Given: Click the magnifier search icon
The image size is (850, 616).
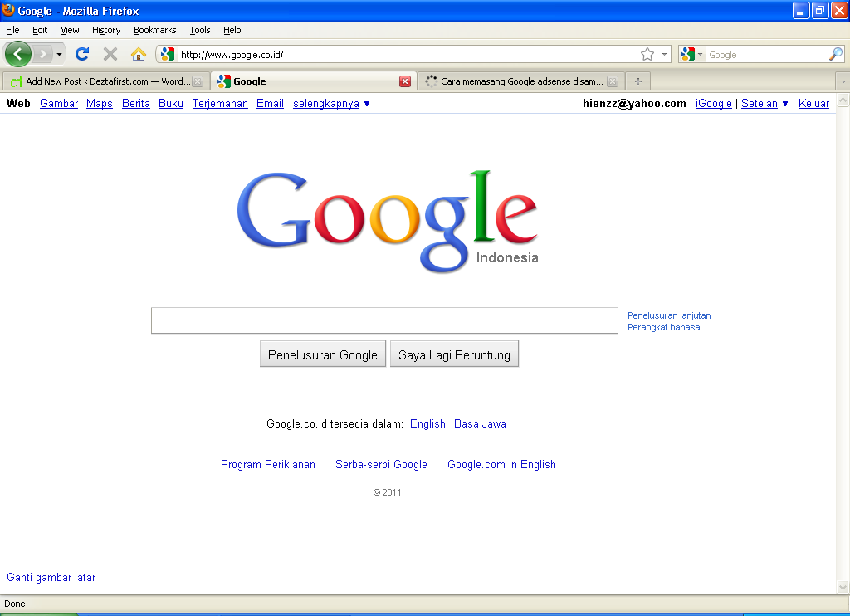Looking at the screenshot, I should (x=835, y=54).
